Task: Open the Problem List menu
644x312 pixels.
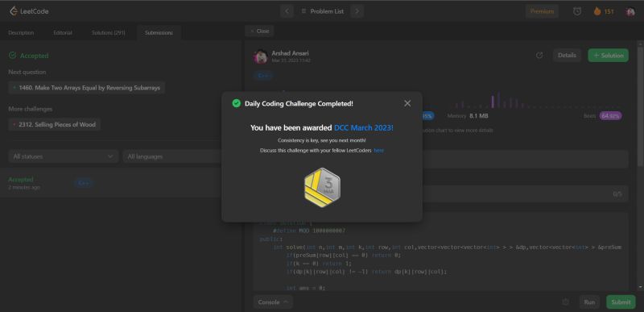Action: (323, 11)
